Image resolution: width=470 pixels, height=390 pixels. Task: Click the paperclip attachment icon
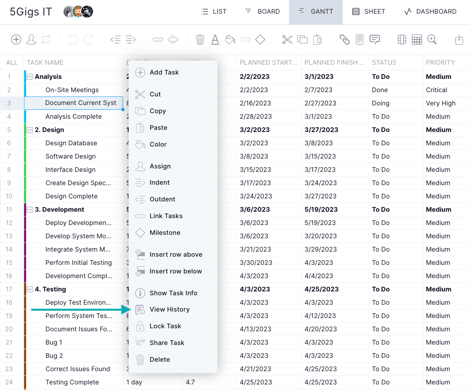(344, 40)
